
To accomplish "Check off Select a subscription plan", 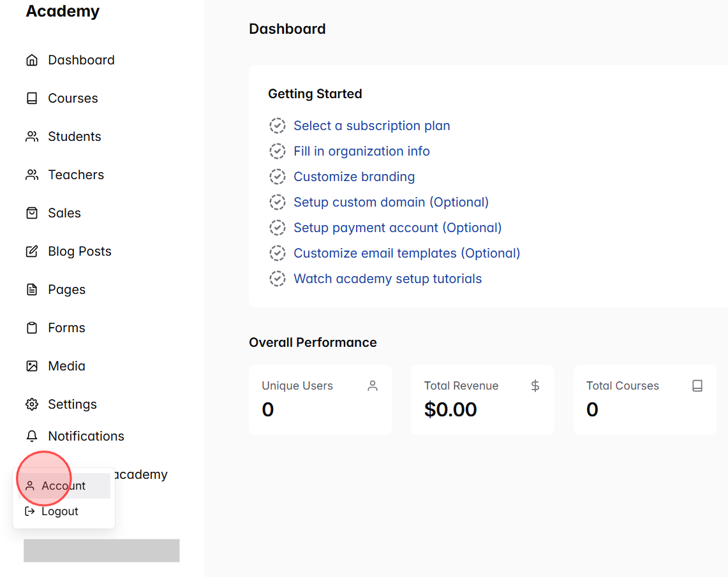I will point(278,126).
